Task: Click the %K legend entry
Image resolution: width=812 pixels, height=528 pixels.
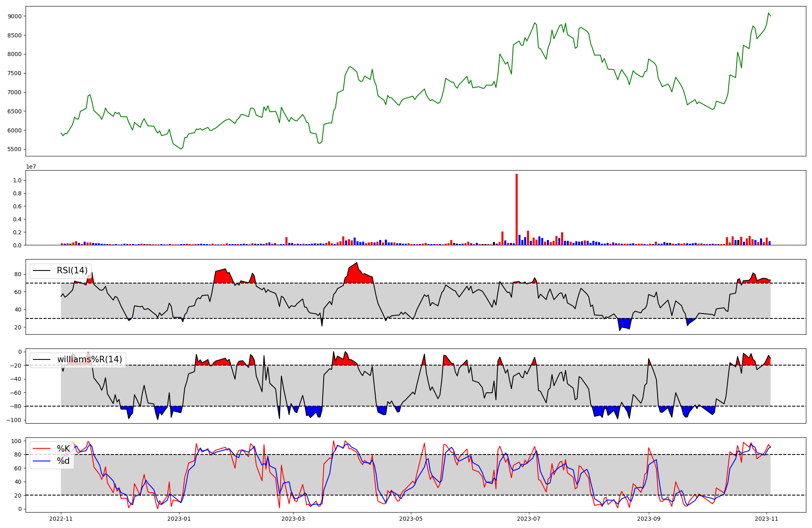Action: tap(63, 449)
